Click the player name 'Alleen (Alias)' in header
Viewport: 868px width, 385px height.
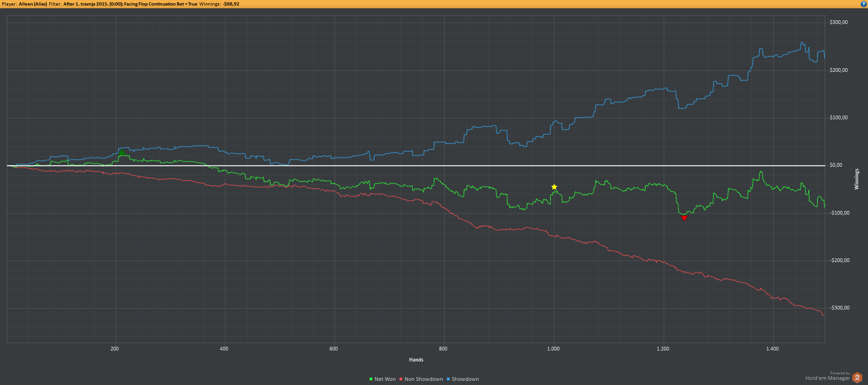point(33,4)
